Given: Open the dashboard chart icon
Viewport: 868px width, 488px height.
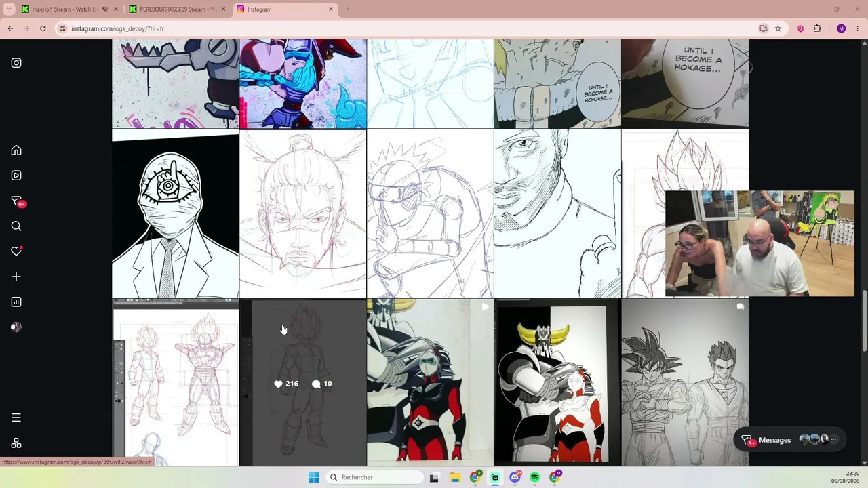Looking at the screenshot, I should pyautogui.click(x=16, y=302).
